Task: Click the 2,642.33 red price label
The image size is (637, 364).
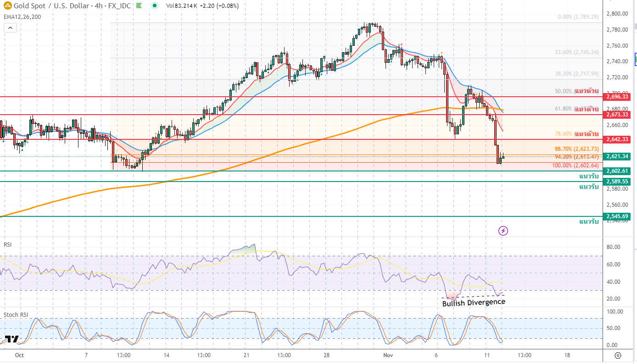Action: coord(617,139)
